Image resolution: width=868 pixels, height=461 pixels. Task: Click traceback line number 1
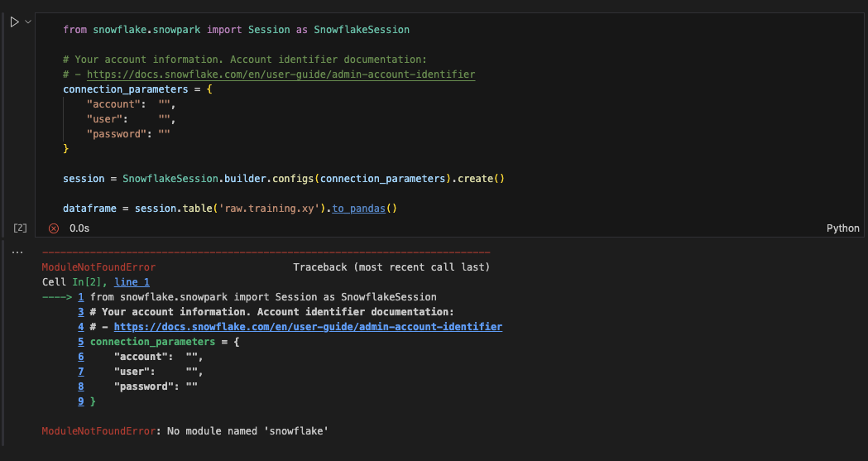(x=81, y=297)
